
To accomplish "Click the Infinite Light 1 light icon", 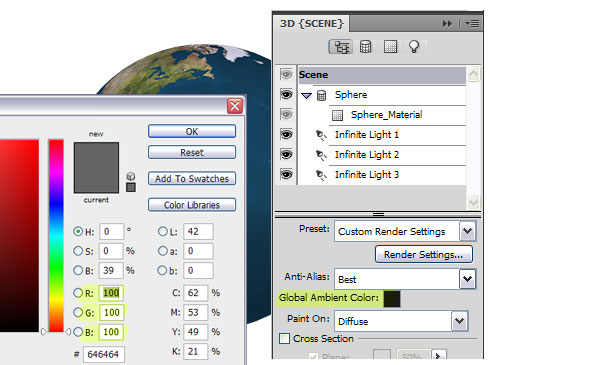I will point(321,135).
